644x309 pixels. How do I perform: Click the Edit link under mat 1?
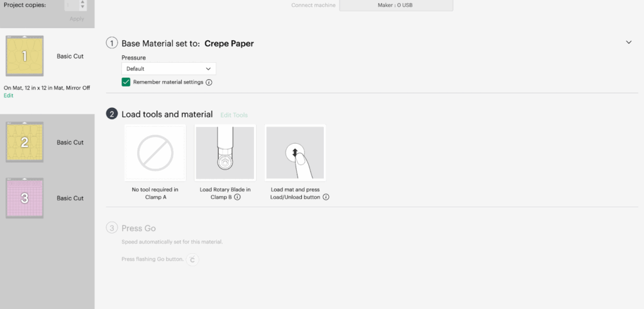tap(8, 95)
